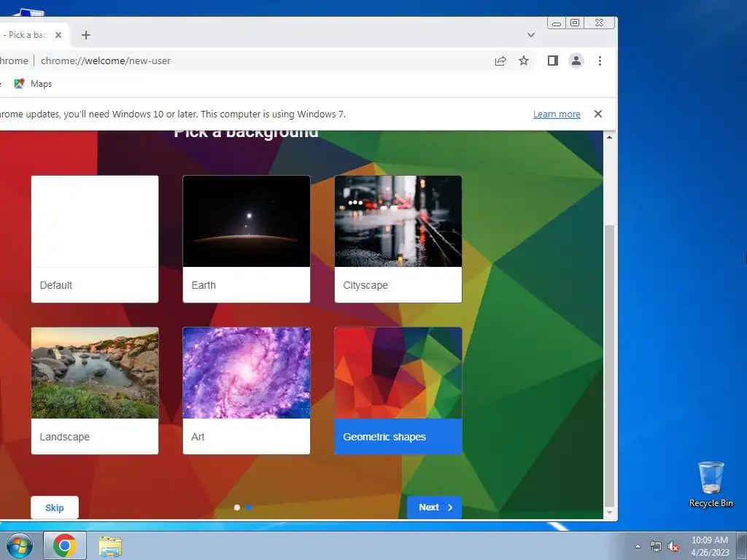Screen dimensions: 747x560
Task: Select the Earth background card
Action: point(247,239)
